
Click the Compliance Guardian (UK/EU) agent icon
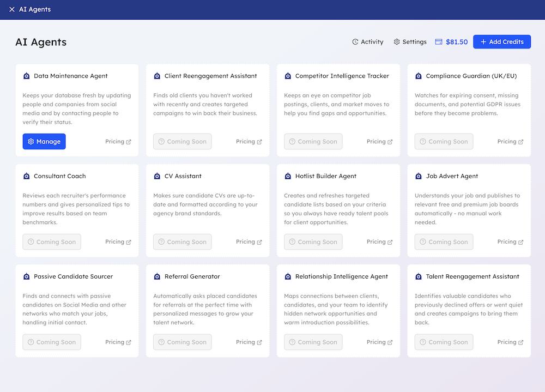[x=419, y=76]
